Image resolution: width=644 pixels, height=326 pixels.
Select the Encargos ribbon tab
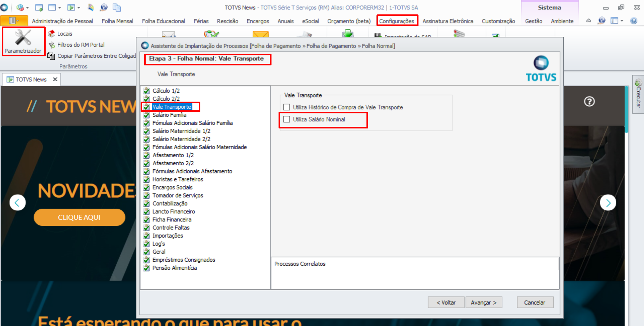point(258,21)
